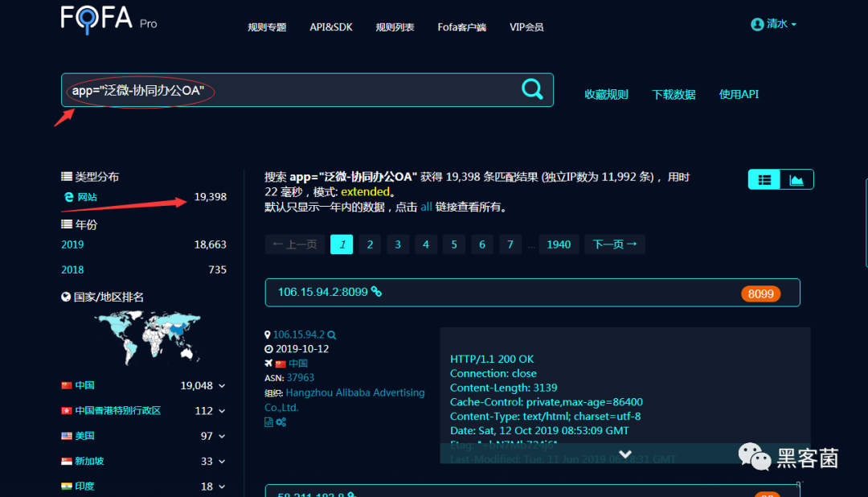
Task: Click the 106.15.94.2 IP link
Action: click(298, 335)
